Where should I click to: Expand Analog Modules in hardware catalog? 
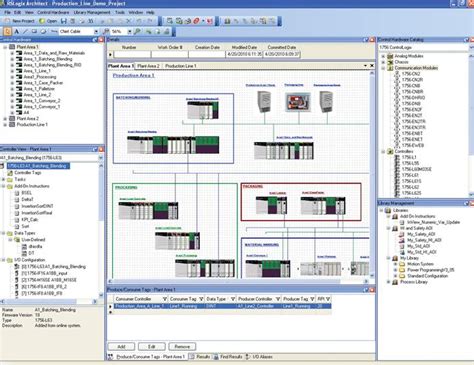pos(383,56)
